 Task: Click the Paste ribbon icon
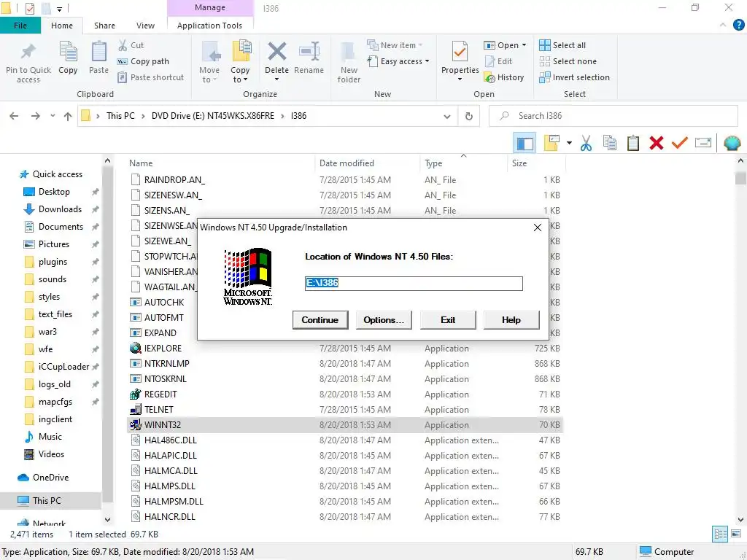[98, 52]
